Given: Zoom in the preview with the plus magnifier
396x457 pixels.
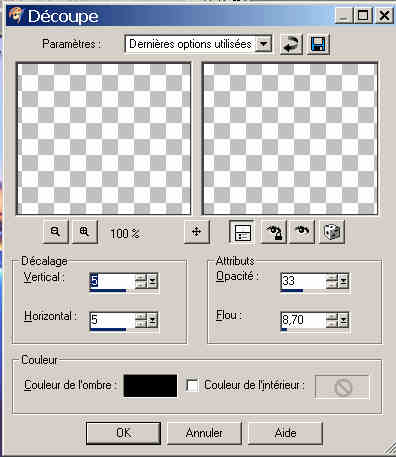Looking at the screenshot, I should [85, 231].
